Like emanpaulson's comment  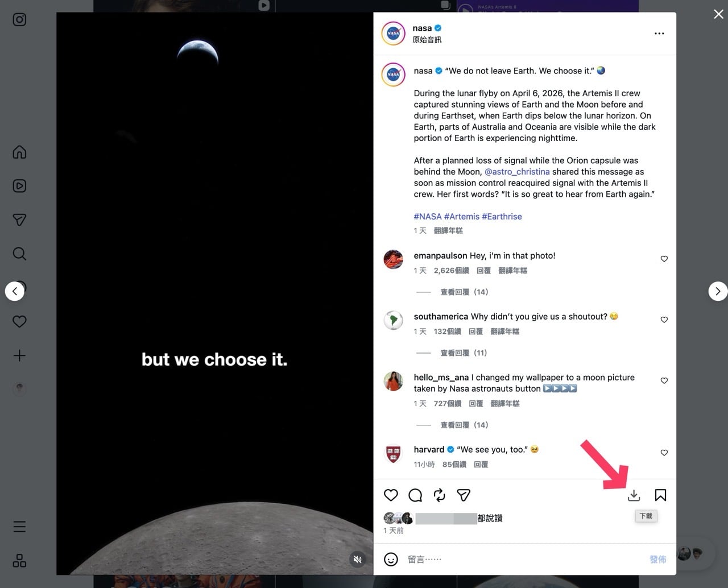664,259
